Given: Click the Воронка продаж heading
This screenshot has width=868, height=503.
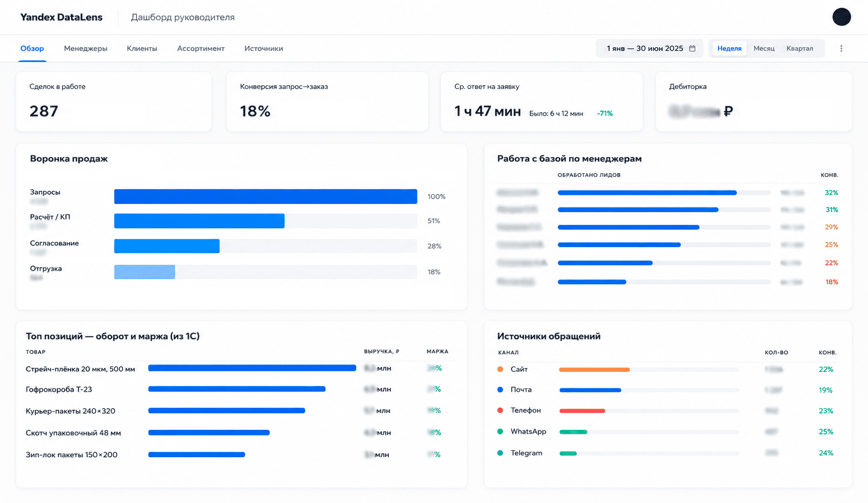Looking at the screenshot, I should [69, 159].
